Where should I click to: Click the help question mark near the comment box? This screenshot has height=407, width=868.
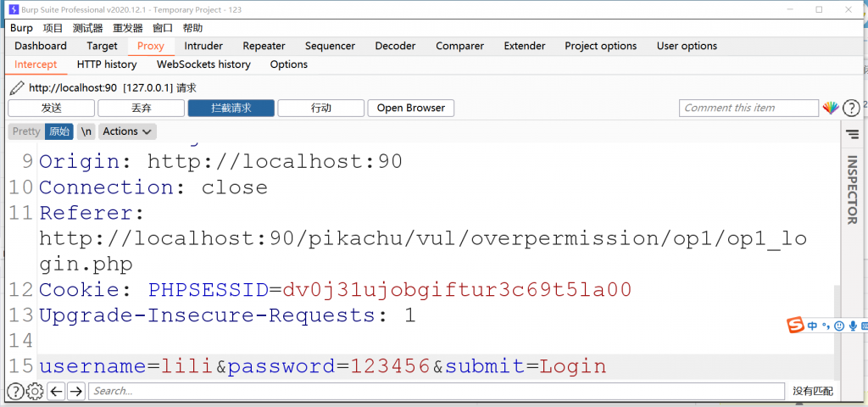click(x=851, y=108)
